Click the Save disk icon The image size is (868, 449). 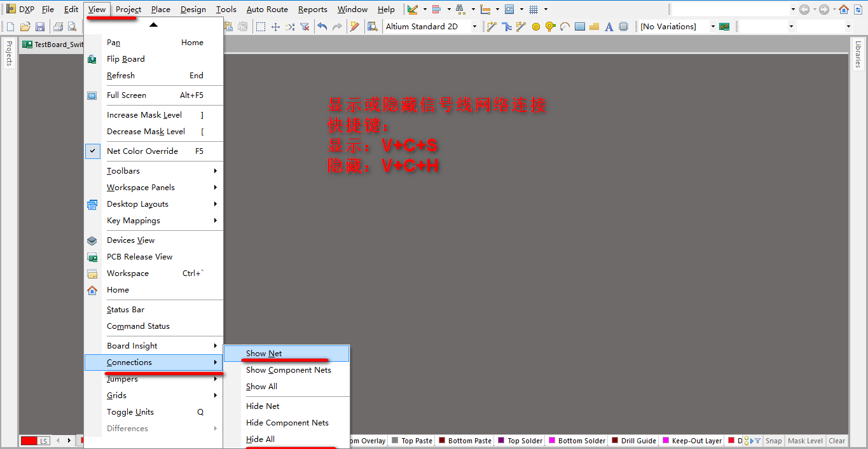click(x=40, y=27)
